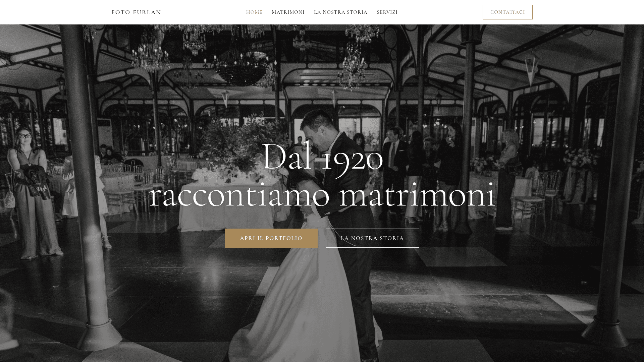This screenshot has height=362, width=644.
Task: Open the gold APRI IL PORTFOLIO button
Action: point(271,238)
